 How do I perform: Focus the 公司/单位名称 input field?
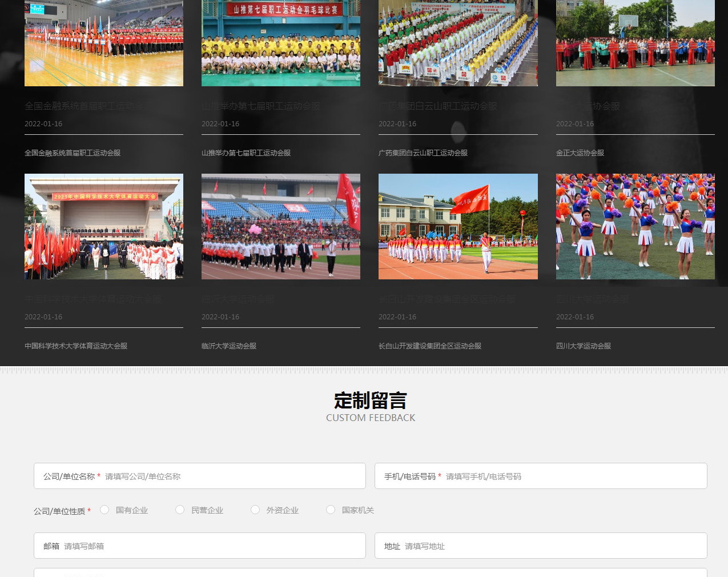point(200,476)
